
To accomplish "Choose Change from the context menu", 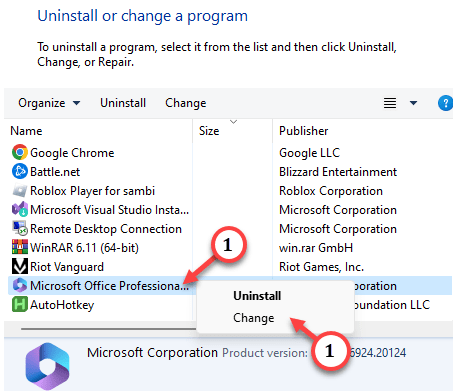I will click(253, 318).
